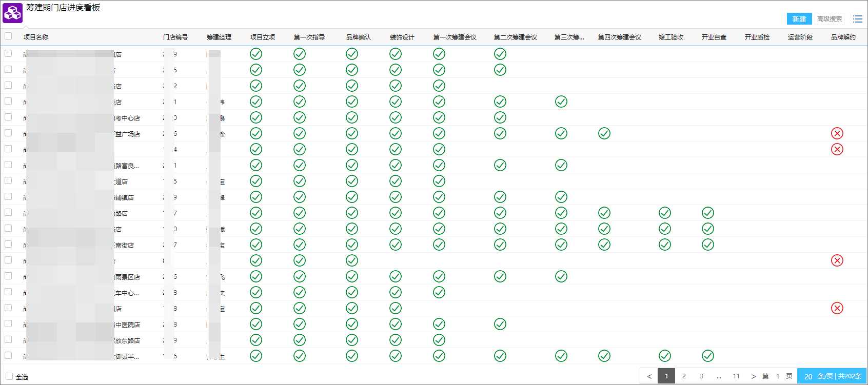The image size is (868, 385).
Task: Open the 20 条/页 page size dropdown
Action: pos(832,376)
